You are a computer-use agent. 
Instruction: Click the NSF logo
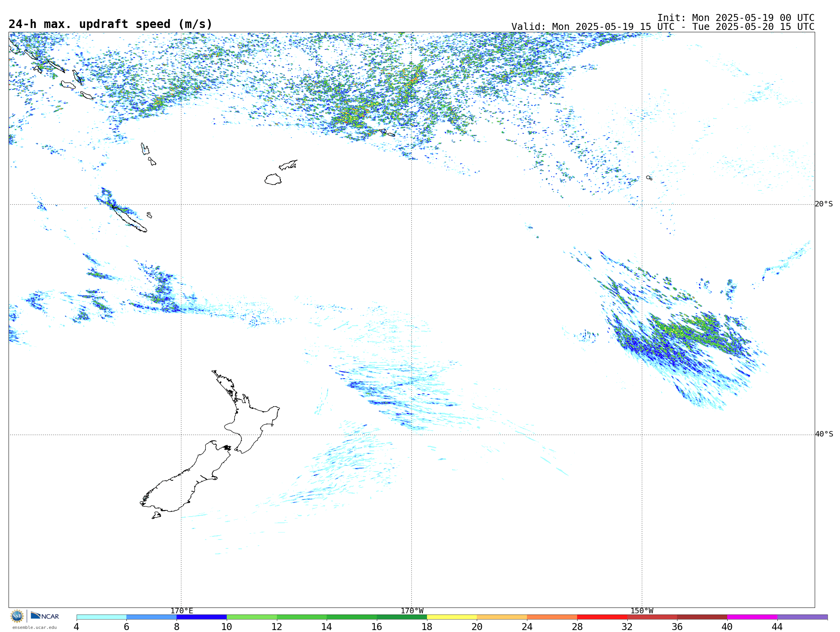tap(17, 616)
